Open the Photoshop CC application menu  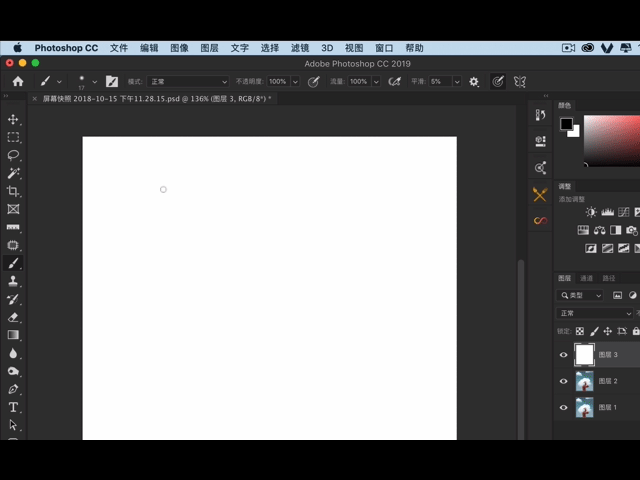(x=66, y=48)
